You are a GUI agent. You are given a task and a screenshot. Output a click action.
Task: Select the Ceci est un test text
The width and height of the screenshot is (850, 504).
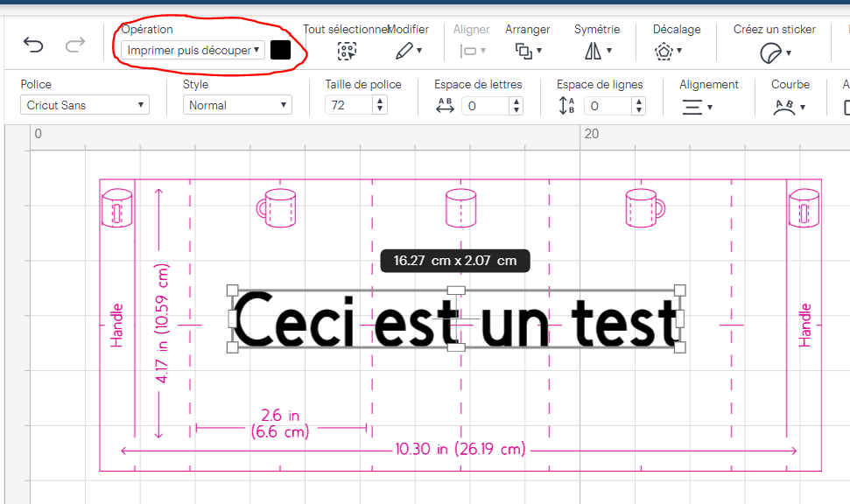[456, 320]
